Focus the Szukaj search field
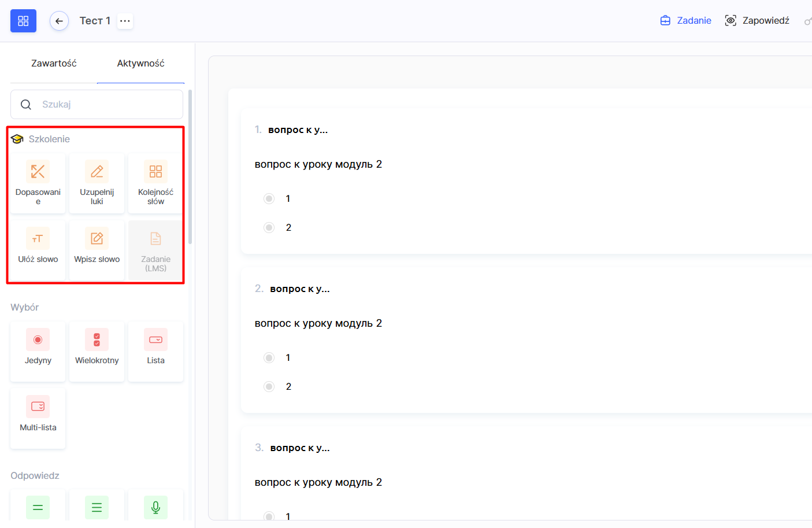This screenshot has width=812, height=528. tap(104, 105)
